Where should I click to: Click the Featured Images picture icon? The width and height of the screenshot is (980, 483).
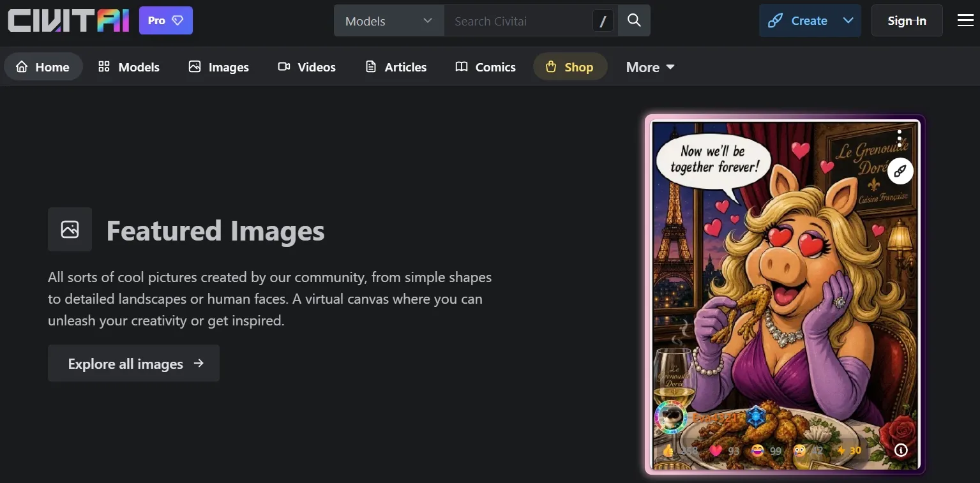[70, 229]
